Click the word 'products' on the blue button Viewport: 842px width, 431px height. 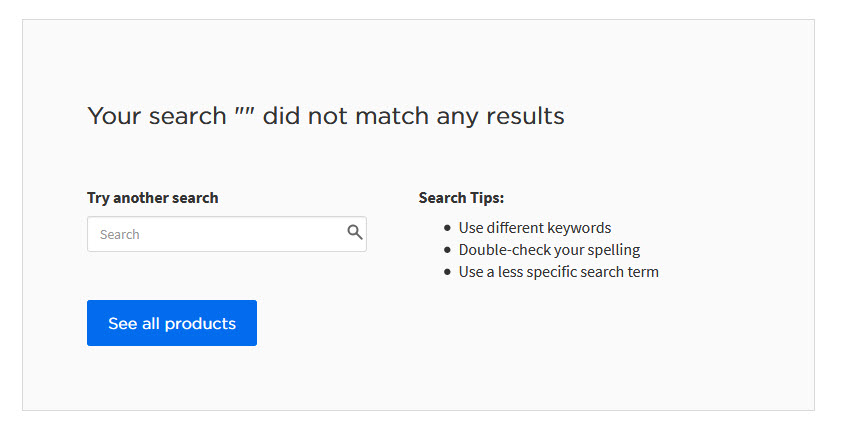200,324
